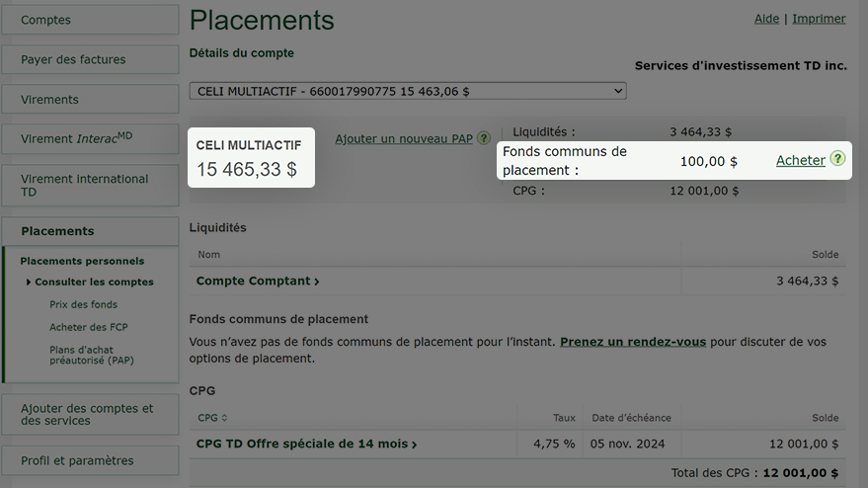Open Prix des fonds page
Screen dimensions: 868x488
coord(83,304)
